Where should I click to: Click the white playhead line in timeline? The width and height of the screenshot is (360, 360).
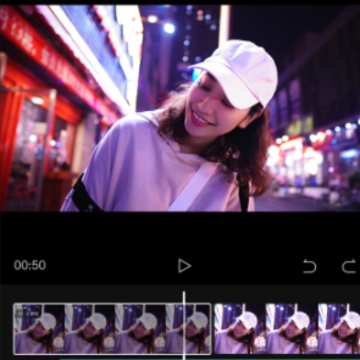pyautogui.click(x=184, y=325)
